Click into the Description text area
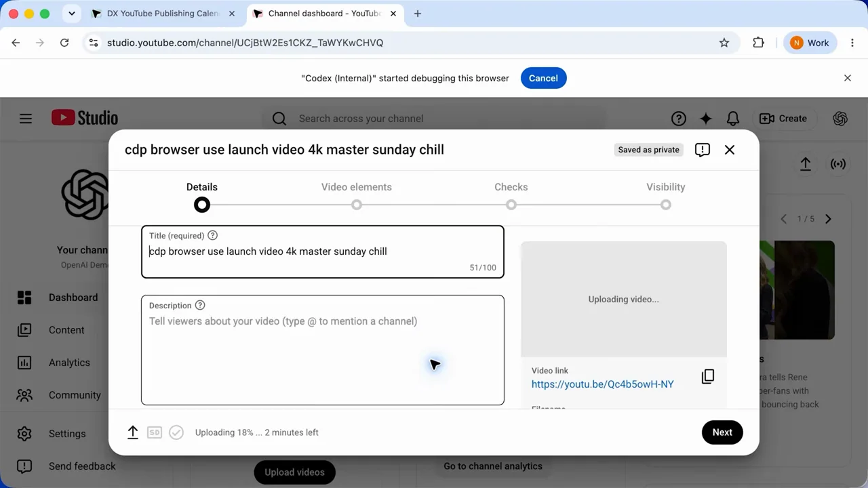 click(323, 350)
